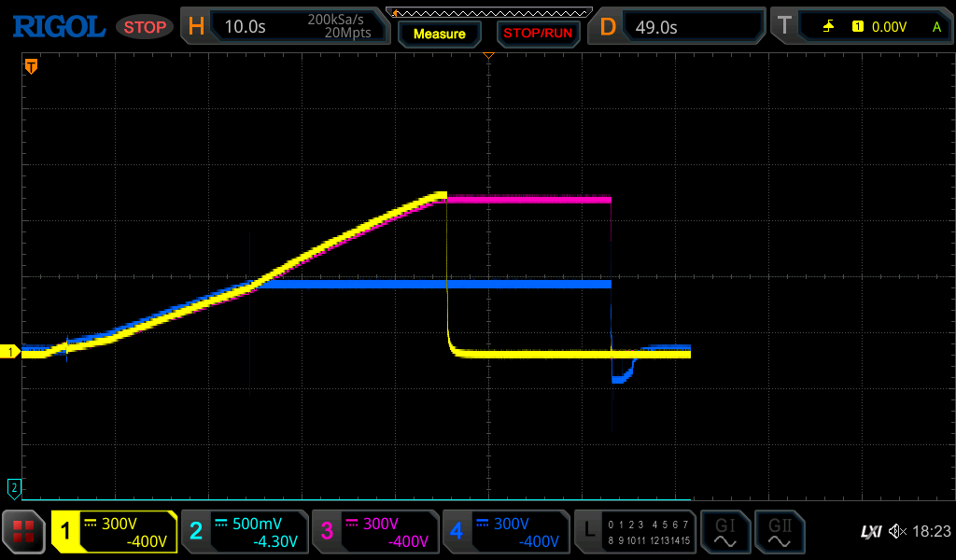Viewport: 956px width, 560px height.
Task: Click the channel 2 ground level marker
Action: (x=14, y=486)
